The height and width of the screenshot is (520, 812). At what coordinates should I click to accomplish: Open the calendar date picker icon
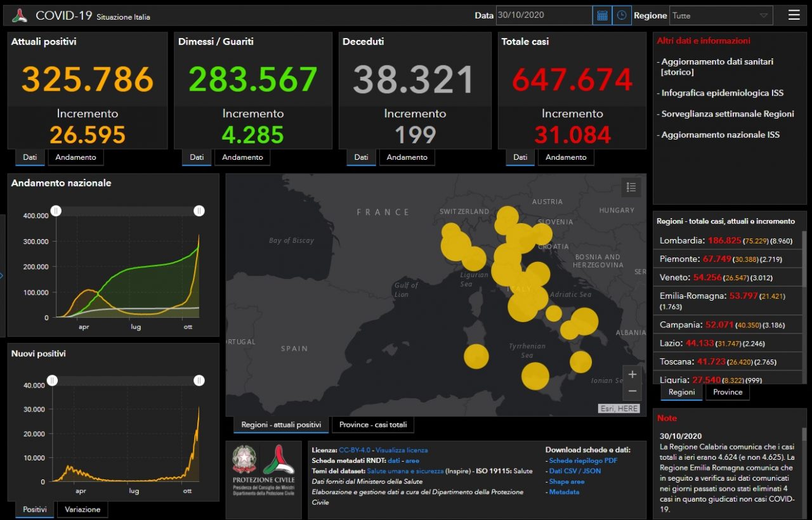(602, 15)
